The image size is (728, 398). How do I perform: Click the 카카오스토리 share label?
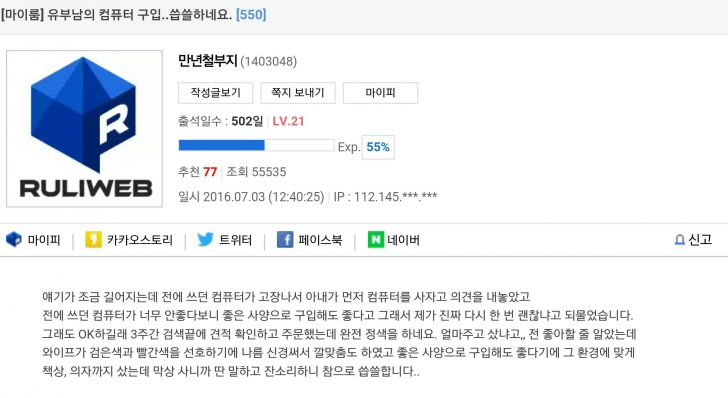(140, 240)
